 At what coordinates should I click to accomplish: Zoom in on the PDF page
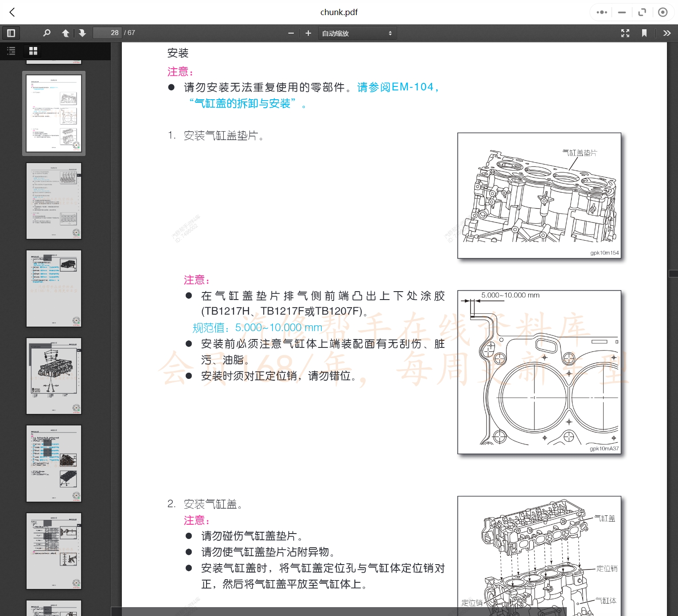click(x=308, y=33)
